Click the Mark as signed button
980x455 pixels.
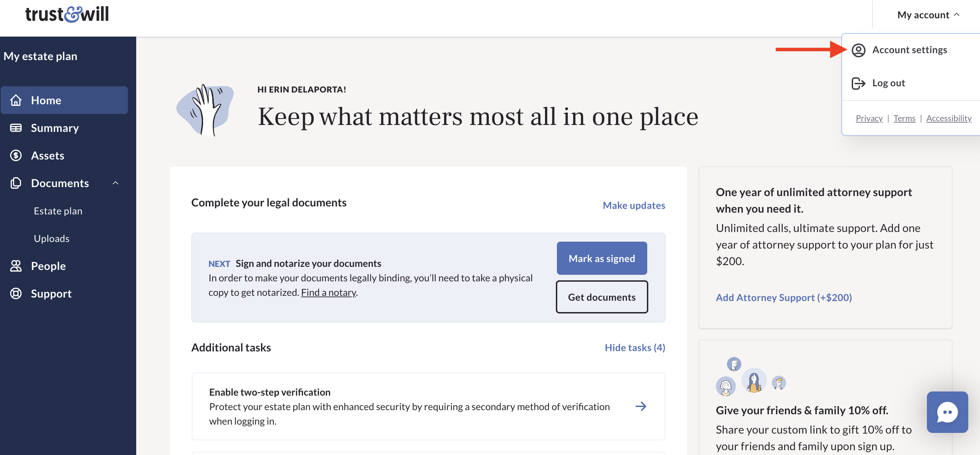click(x=601, y=257)
